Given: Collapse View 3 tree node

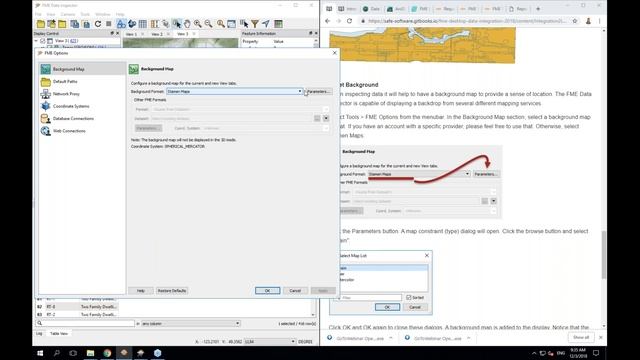Looking at the screenshot, I should (36, 41).
